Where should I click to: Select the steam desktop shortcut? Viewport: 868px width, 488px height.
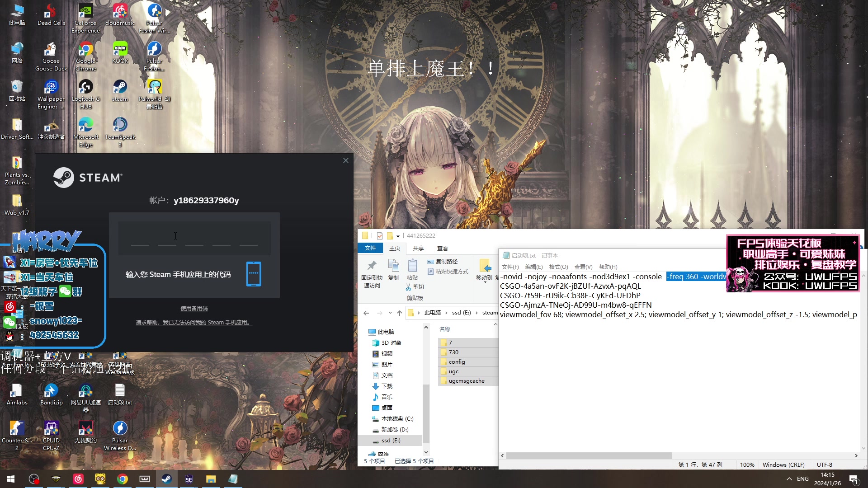point(120,91)
